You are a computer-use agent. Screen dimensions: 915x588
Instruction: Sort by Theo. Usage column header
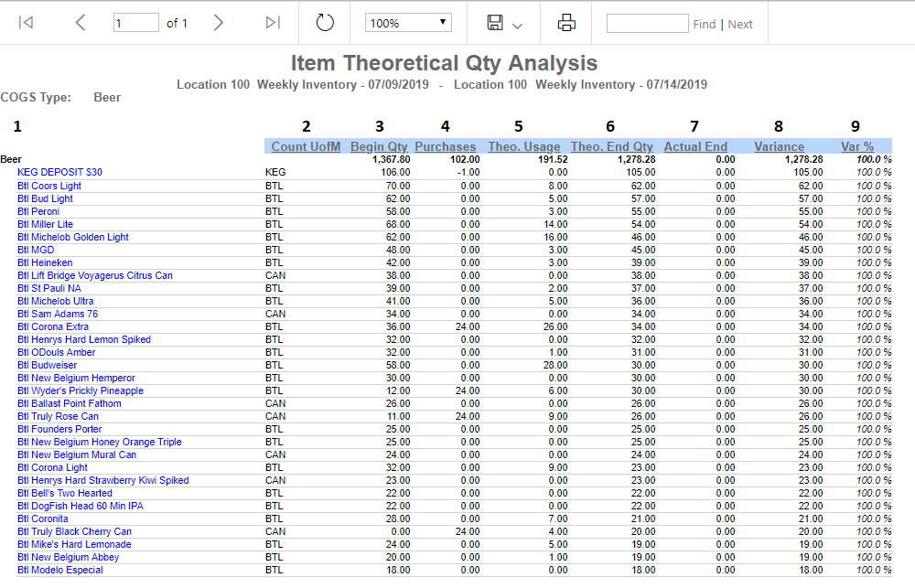pyautogui.click(x=524, y=146)
